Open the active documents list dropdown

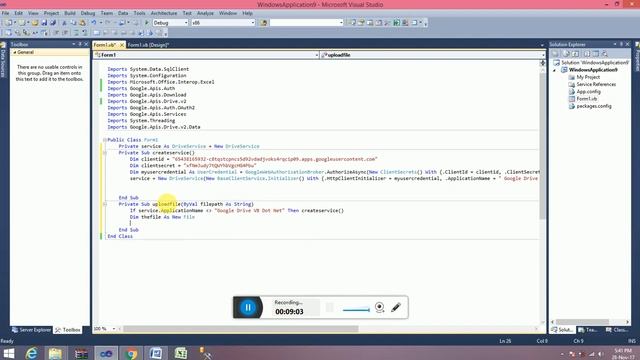click(542, 45)
